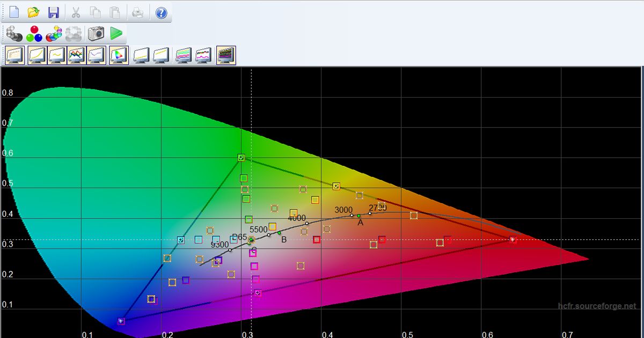The image size is (644, 338).
Task: Paste measurement data
Action: pyautogui.click(x=114, y=12)
